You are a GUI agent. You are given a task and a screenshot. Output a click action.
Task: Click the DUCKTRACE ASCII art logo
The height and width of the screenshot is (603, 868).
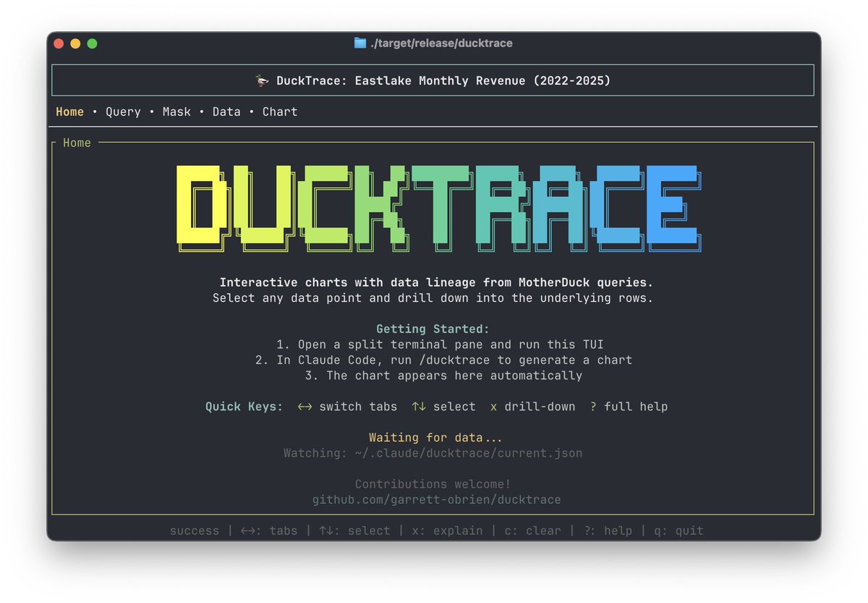(439, 208)
